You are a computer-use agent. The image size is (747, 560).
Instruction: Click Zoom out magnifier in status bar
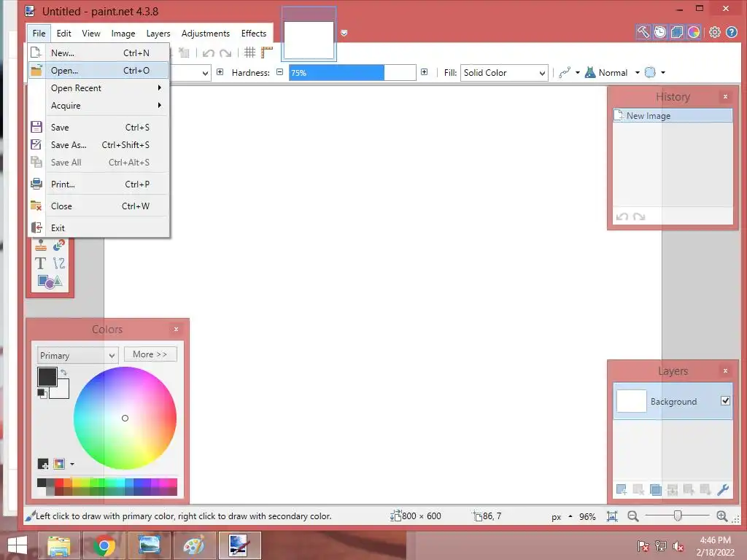pos(632,516)
